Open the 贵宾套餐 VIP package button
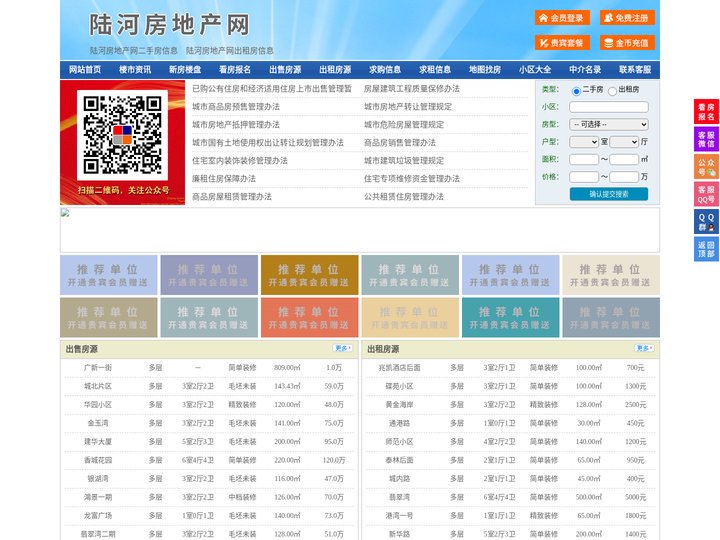Image resolution: width=720 pixels, height=540 pixels. [562, 43]
